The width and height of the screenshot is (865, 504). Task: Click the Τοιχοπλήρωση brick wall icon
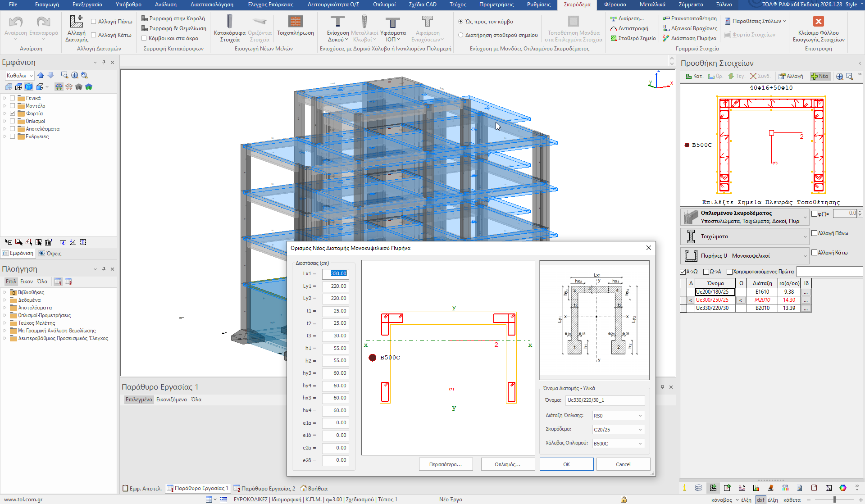(295, 21)
